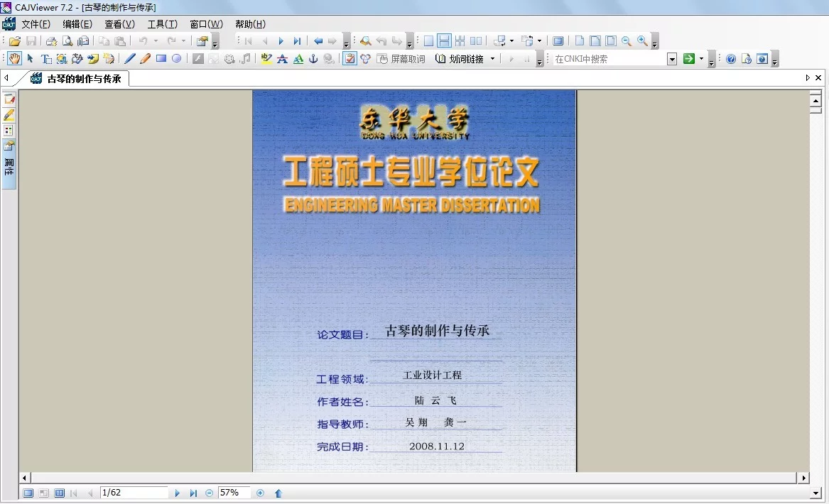Open the Search binoculars tool
This screenshot has width=829, height=504.
coord(365,41)
